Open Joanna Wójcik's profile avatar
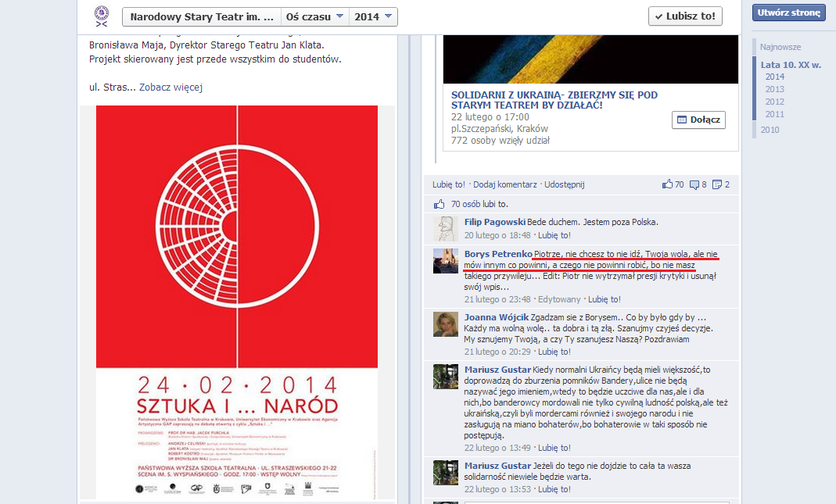836x504 pixels. pyautogui.click(x=446, y=324)
